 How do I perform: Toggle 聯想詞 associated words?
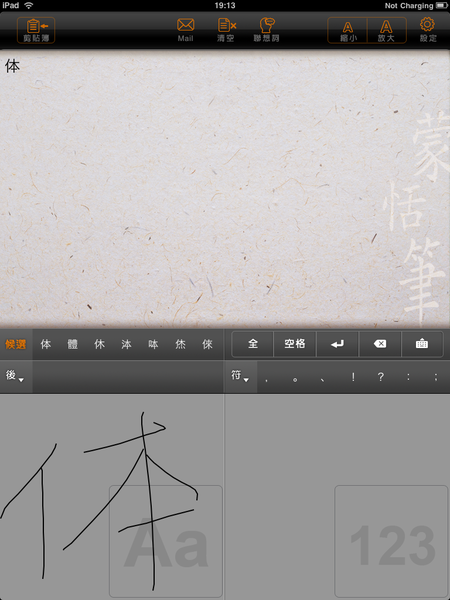pos(267,30)
